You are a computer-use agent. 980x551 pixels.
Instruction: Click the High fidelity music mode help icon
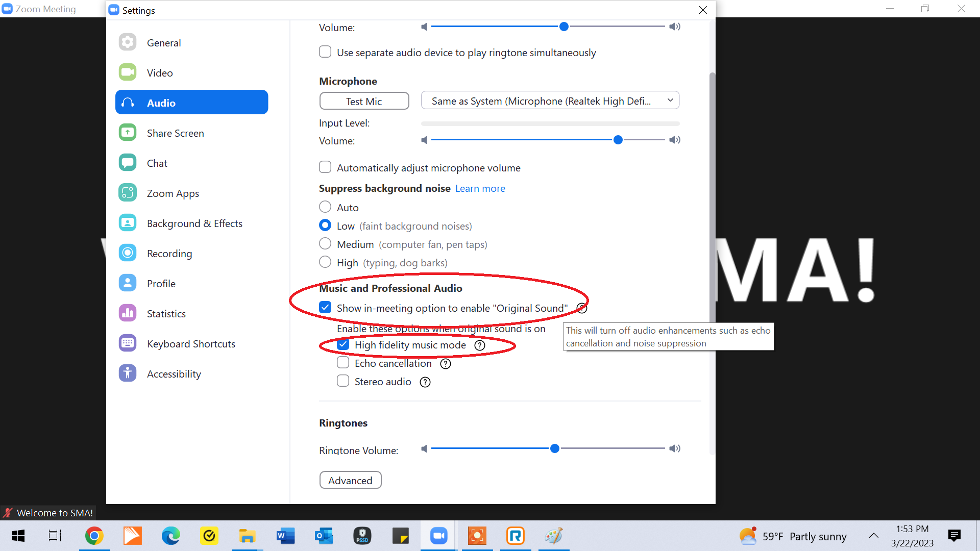(x=480, y=345)
